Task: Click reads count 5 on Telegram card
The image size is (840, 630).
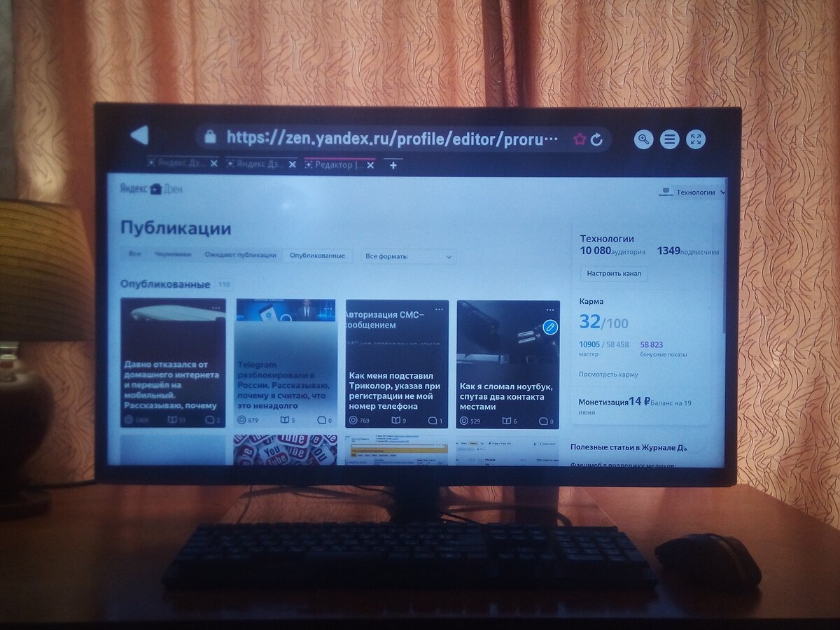Action: click(288, 421)
